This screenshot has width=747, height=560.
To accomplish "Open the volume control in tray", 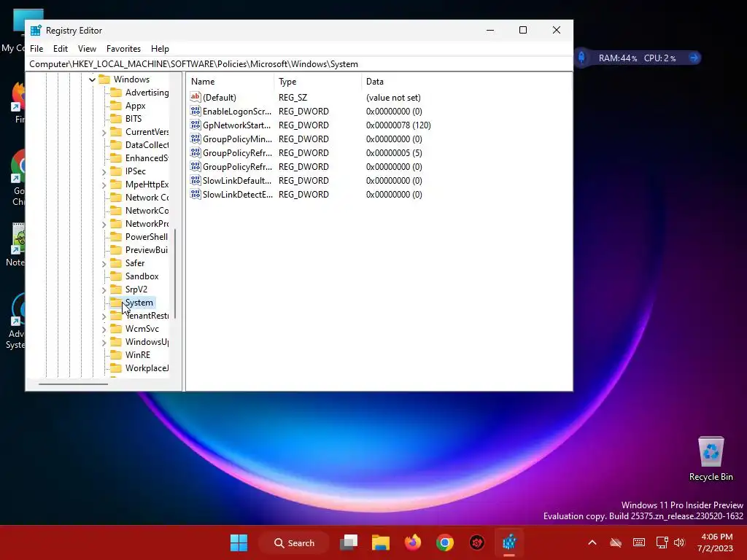I will 679,542.
